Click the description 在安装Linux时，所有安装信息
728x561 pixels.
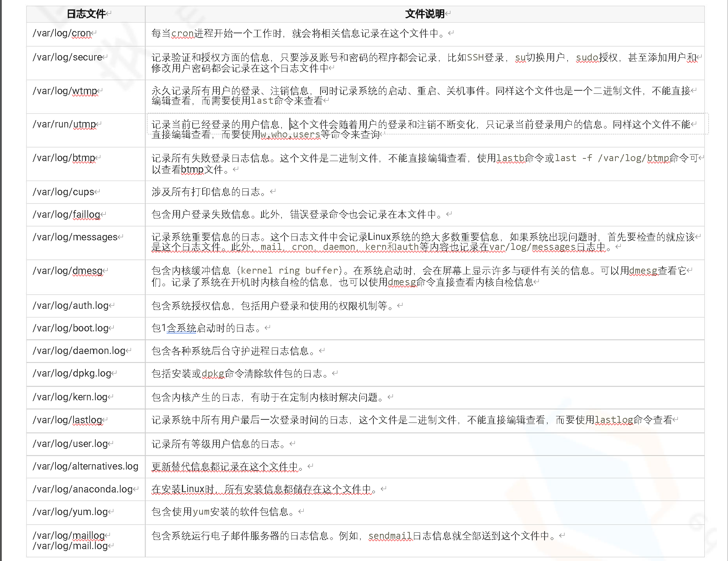click(265, 489)
